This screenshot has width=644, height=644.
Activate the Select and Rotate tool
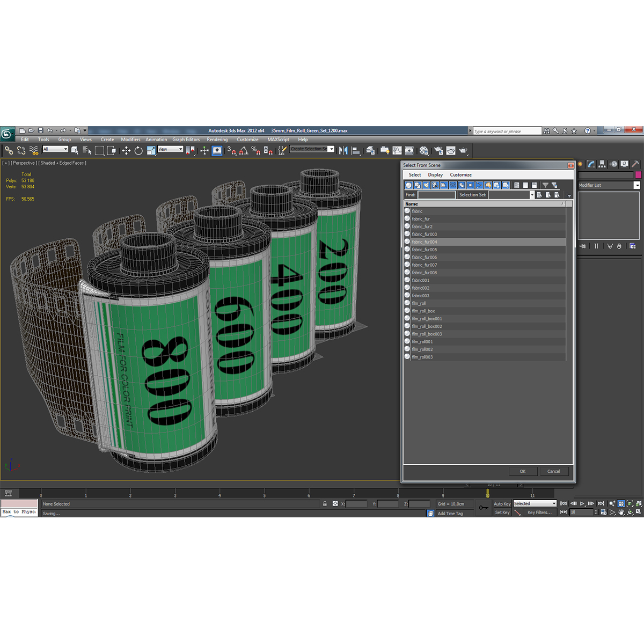(138, 151)
